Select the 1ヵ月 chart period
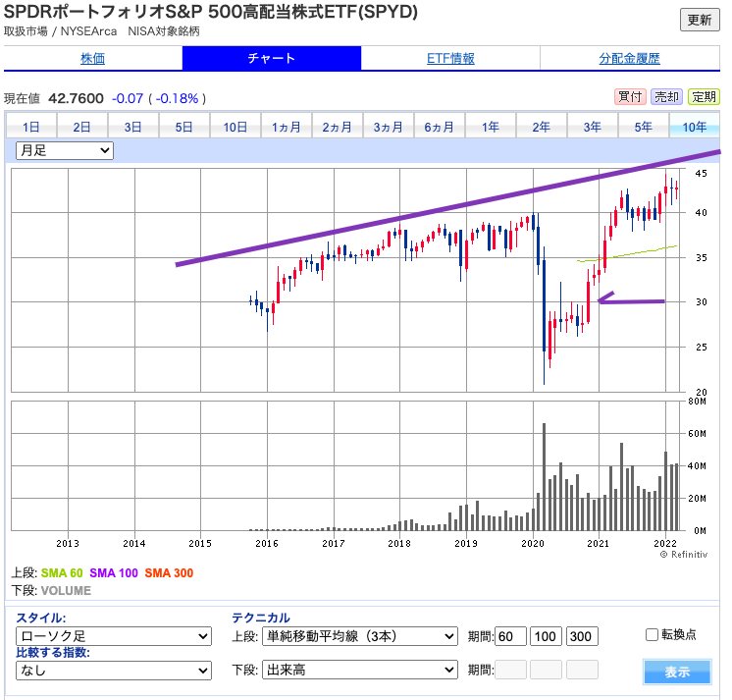The height and width of the screenshot is (700, 732). (x=287, y=126)
